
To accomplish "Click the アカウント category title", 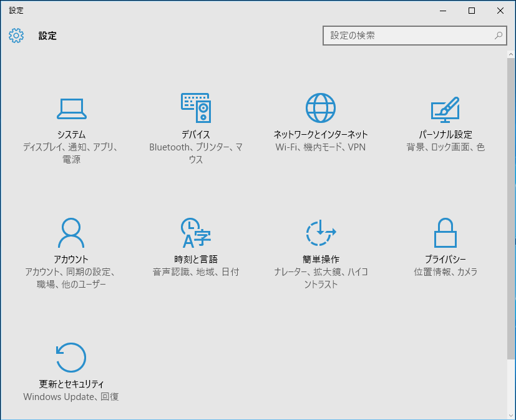I will point(71,260).
